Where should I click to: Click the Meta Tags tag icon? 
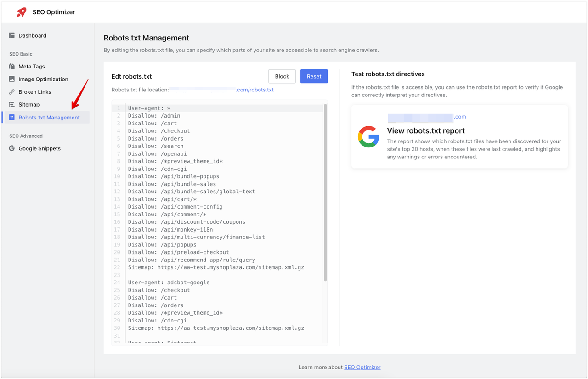tap(12, 67)
